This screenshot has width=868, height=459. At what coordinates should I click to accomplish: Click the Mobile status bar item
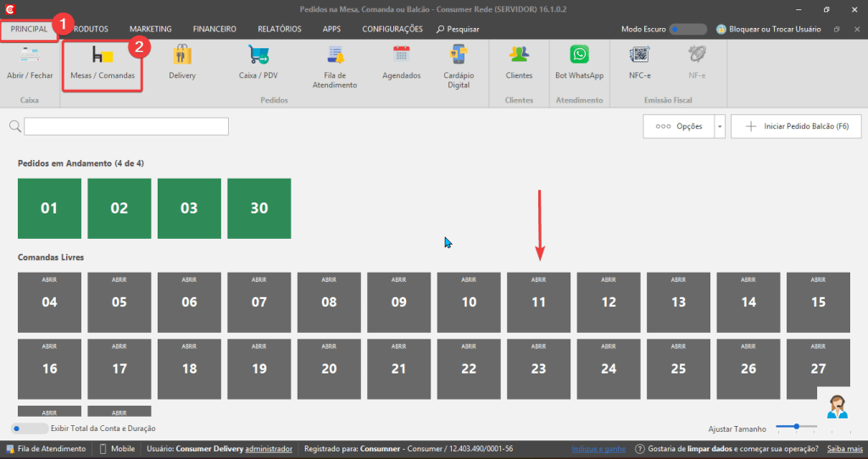(x=117, y=449)
